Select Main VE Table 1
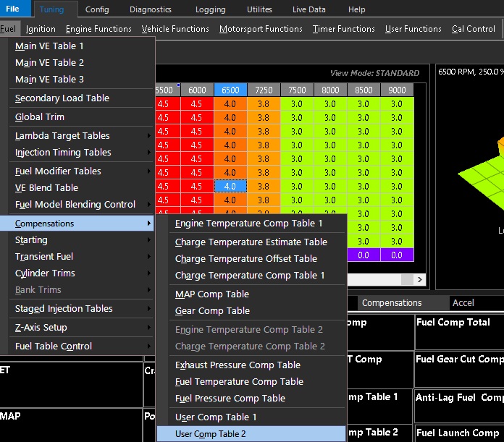The image size is (504, 442). 49,46
